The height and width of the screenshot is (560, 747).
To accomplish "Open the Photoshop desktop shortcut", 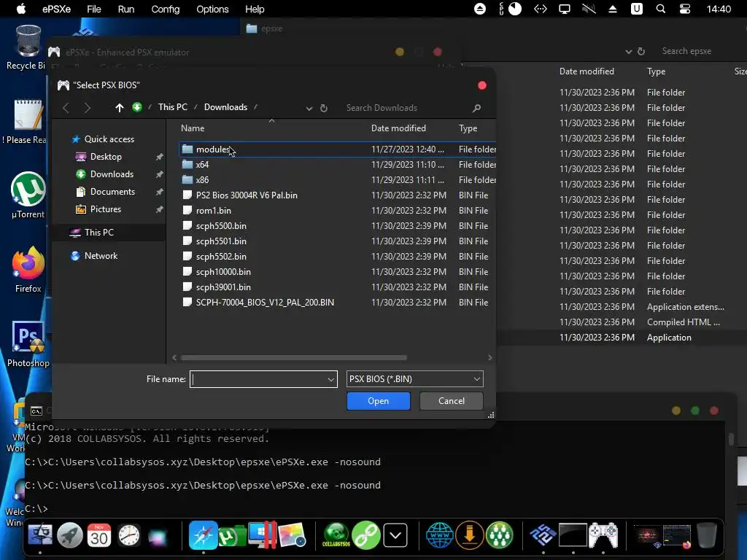I will click(x=28, y=344).
